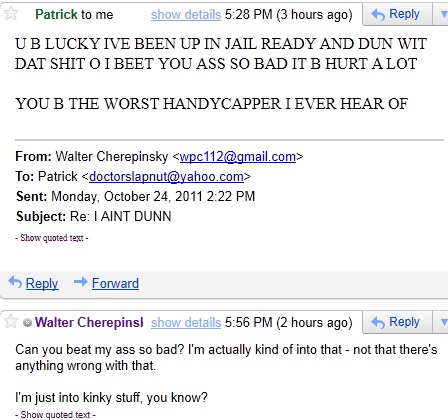Viewport: 448px width, 420px height.
Task: Click the curved reply arrow icon at bottom
Action: [15, 282]
